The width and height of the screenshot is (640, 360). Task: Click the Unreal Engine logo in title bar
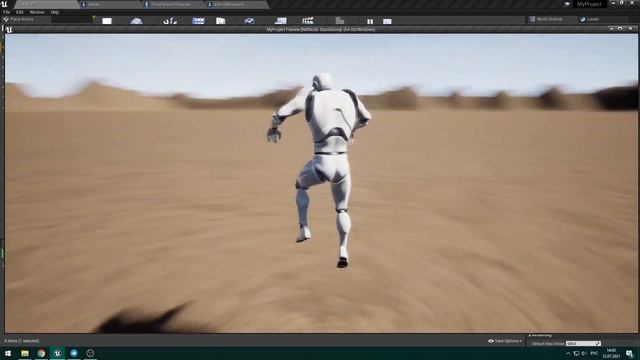click(x=5, y=4)
